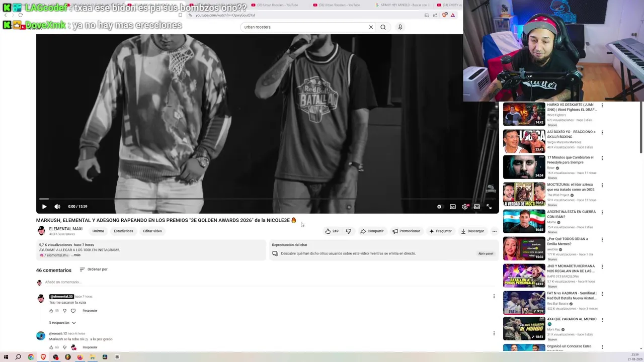Open the Estadísticas button
The height and width of the screenshot is (362, 644).
123,231
